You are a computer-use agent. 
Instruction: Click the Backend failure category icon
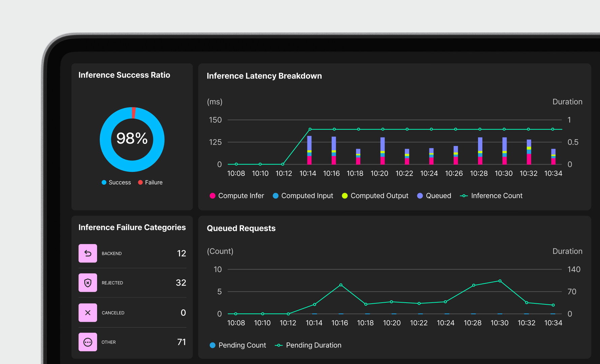click(x=88, y=253)
